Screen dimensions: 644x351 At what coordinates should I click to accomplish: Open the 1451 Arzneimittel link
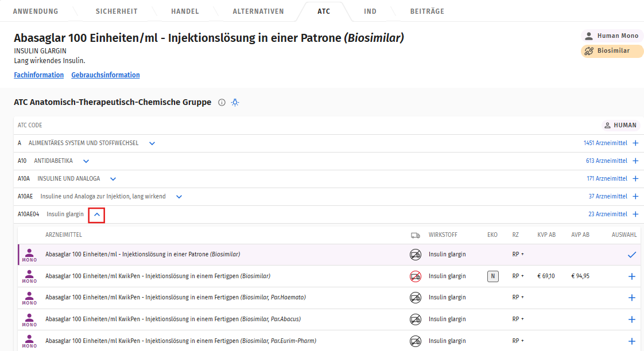click(606, 143)
